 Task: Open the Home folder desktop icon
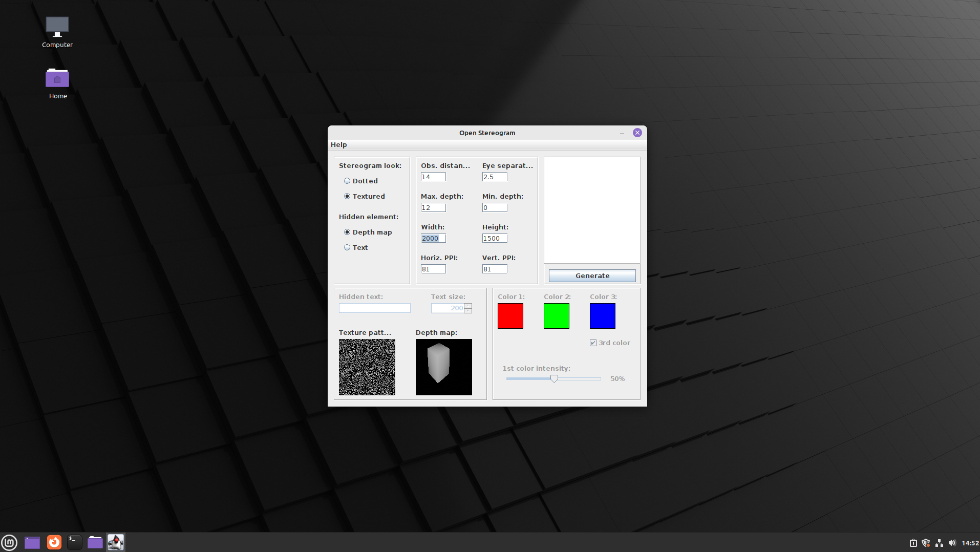point(57,83)
